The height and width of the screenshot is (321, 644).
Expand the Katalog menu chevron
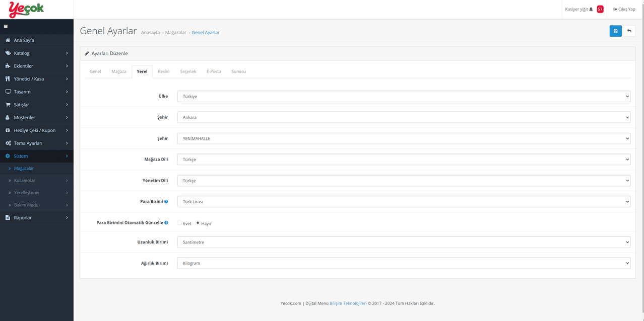tap(67, 53)
